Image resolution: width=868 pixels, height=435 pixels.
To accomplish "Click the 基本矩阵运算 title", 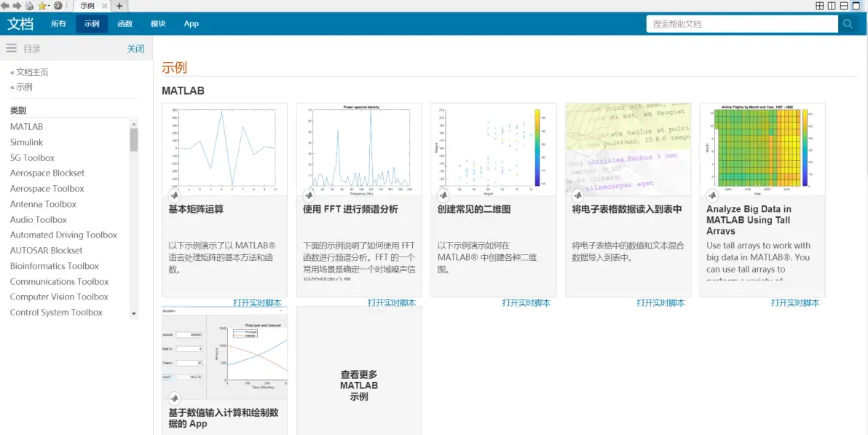I will point(196,209).
